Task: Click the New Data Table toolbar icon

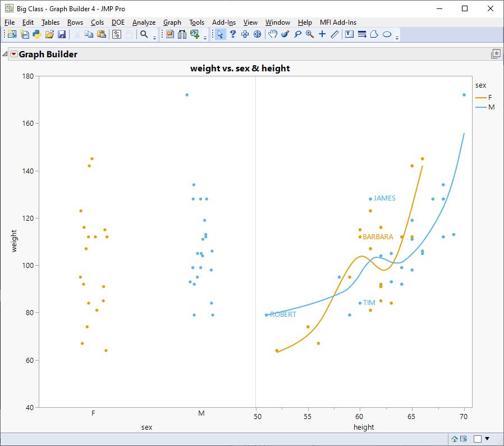Action: (x=12, y=34)
